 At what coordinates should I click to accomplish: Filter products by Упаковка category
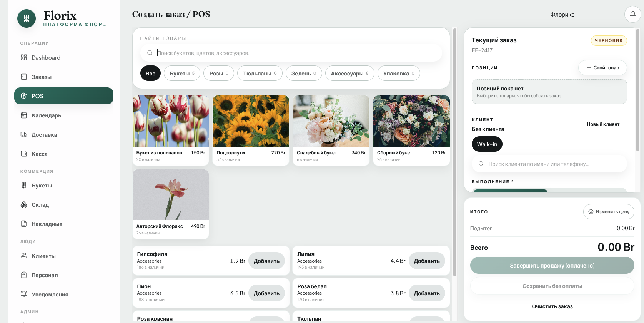pos(399,73)
